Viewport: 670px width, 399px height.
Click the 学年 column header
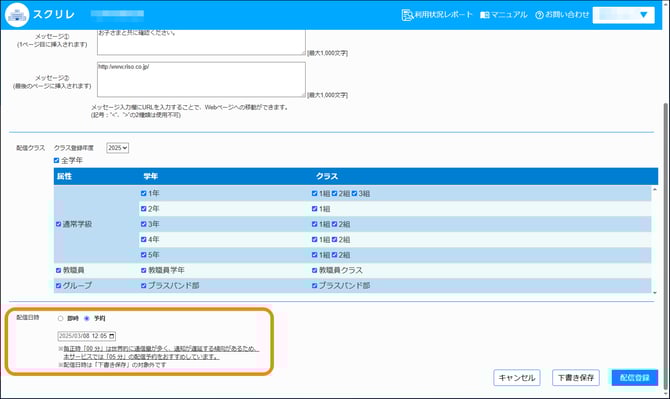point(151,176)
